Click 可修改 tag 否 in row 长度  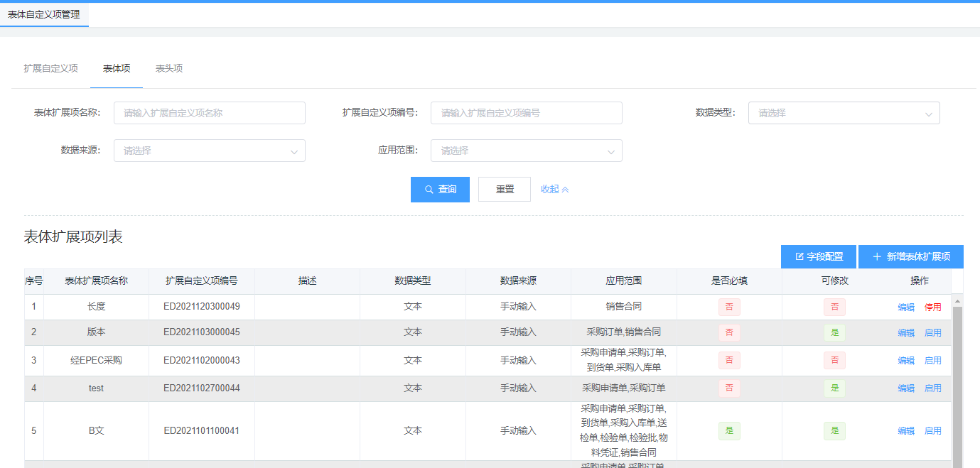click(834, 308)
